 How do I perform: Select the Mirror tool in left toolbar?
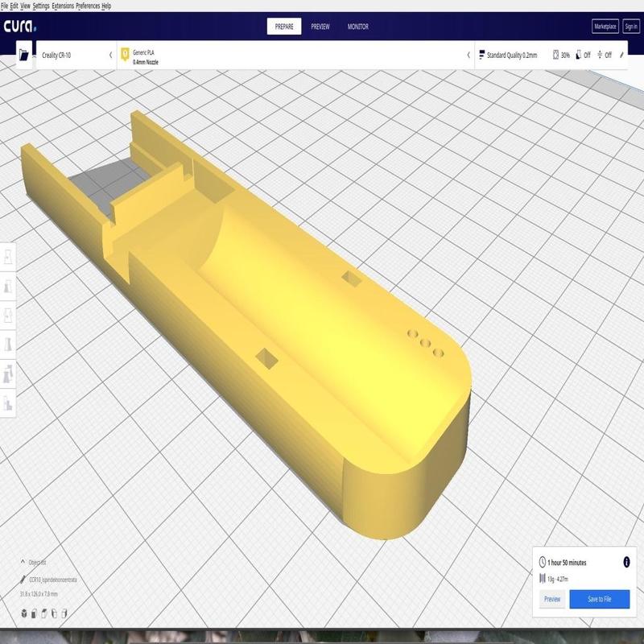coord(8,345)
